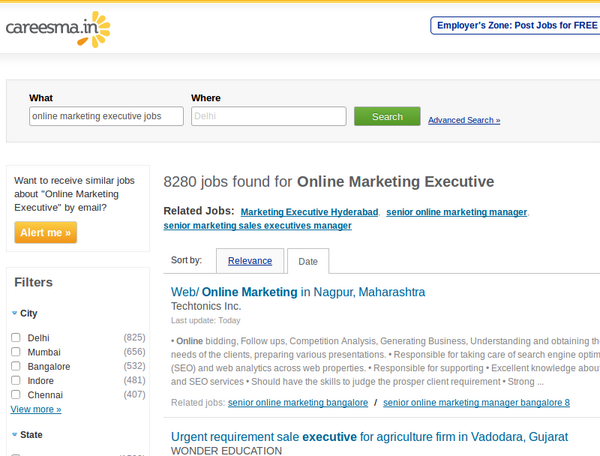
Task: Click the Filters heading
Action: (33, 282)
